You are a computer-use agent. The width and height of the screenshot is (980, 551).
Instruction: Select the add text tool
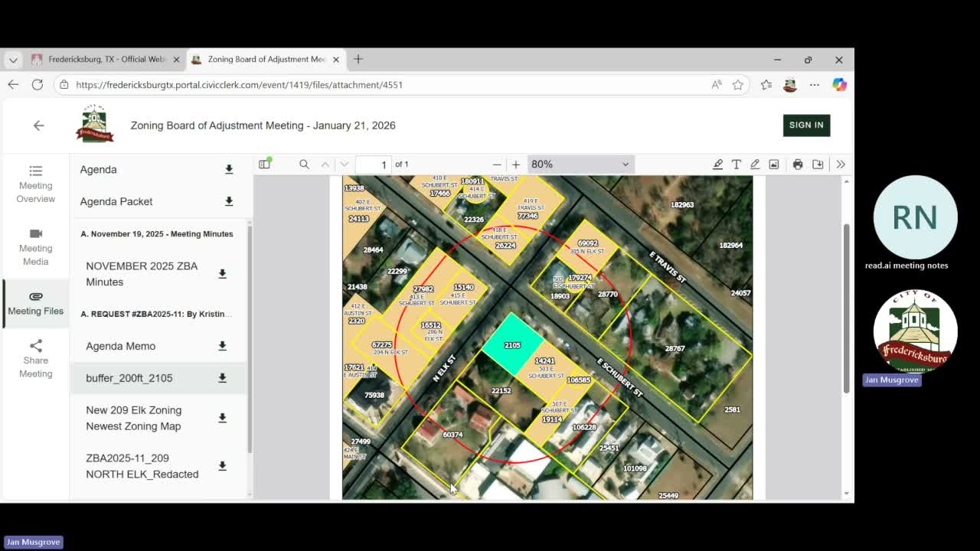click(736, 164)
